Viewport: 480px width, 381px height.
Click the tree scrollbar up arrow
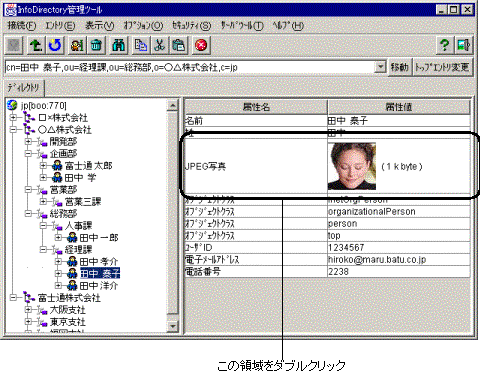pos(172,106)
